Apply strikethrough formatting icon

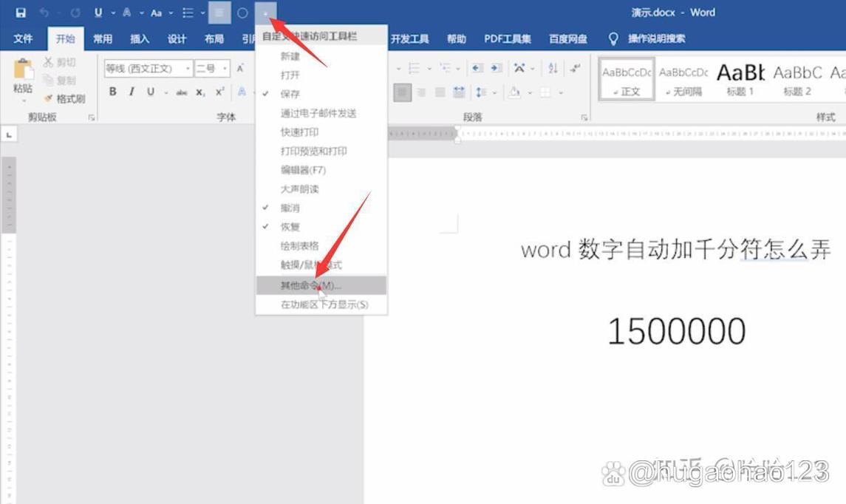point(182,92)
